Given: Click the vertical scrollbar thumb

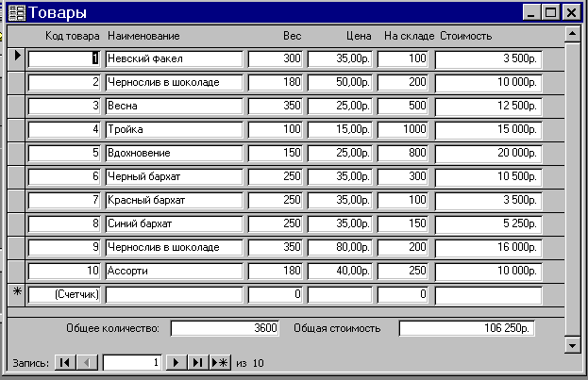Looking at the screenshot, I should click(x=573, y=189).
